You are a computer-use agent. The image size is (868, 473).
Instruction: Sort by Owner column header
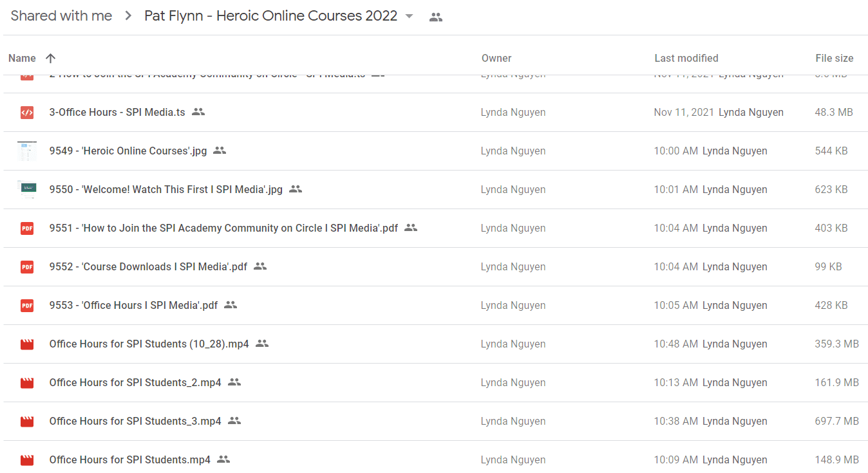pos(496,58)
